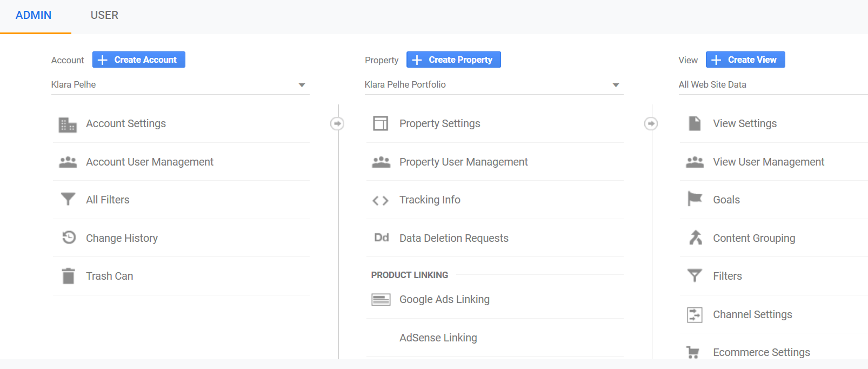Image resolution: width=868 pixels, height=369 pixels.
Task: Click the PRODUCT LINKING section header
Action: [410, 275]
